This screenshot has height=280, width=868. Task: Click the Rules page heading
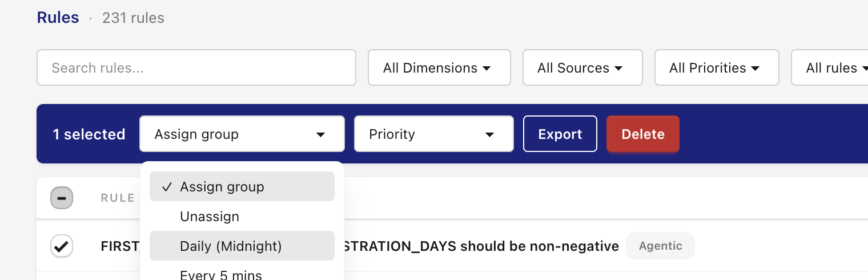(58, 18)
